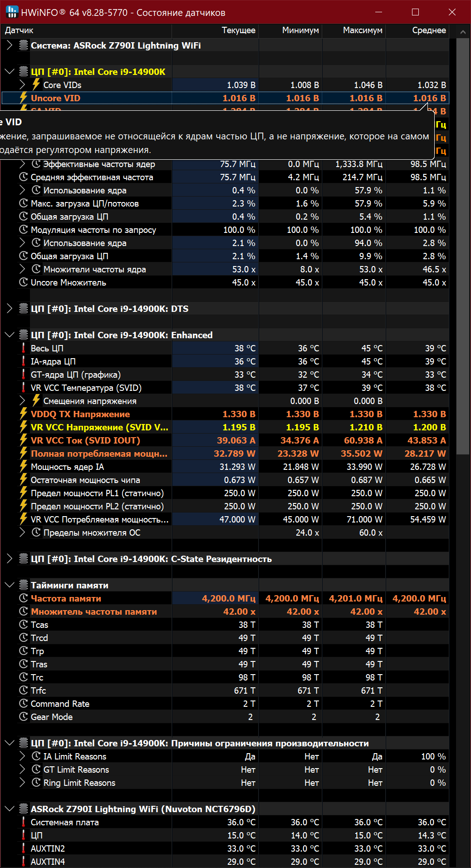Click clock icon beside 'Макс. загрузка ЦП/потоков'

pyautogui.click(x=24, y=203)
